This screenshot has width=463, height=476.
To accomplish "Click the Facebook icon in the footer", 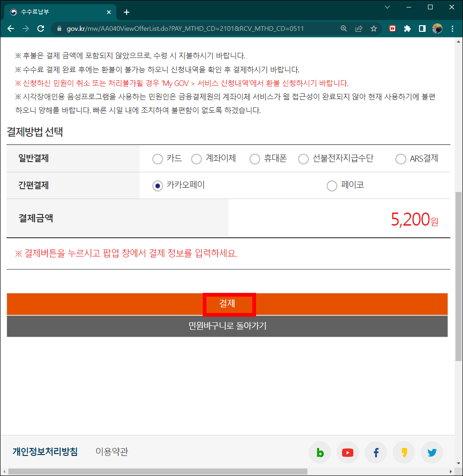I will [x=376, y=452].
